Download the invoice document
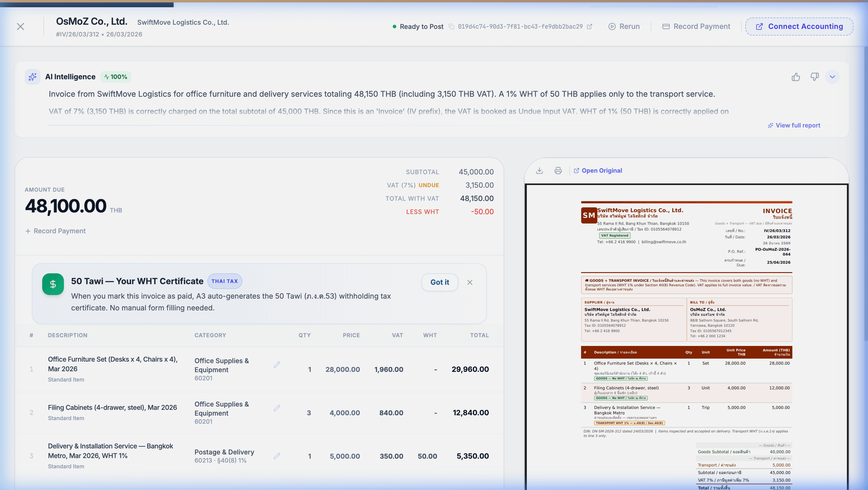 tap(539, 171)
